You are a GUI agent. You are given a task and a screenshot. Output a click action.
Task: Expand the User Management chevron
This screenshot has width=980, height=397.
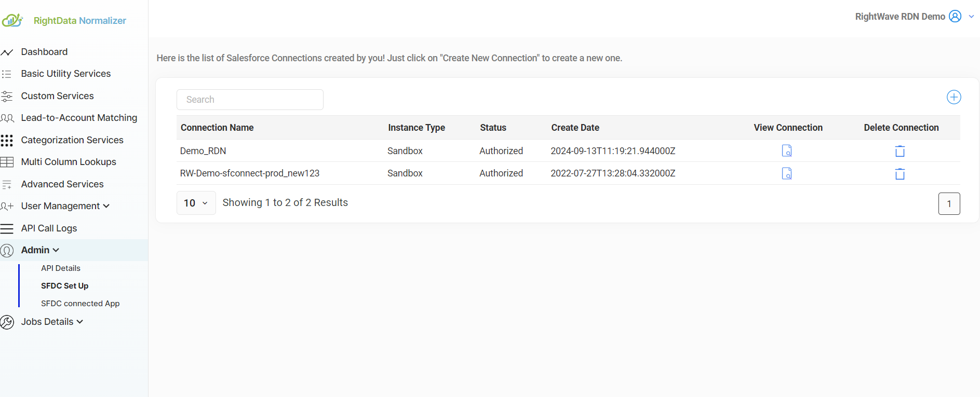[106, 206]
